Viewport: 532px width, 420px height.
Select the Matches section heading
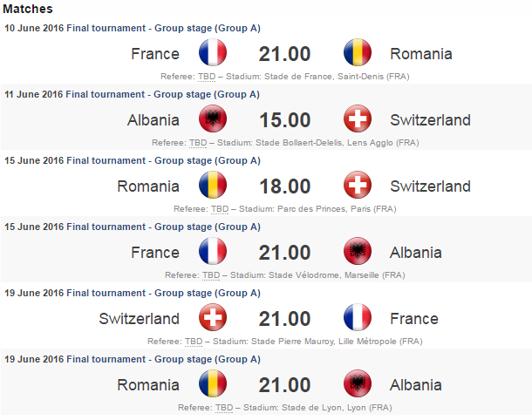[x=28, y=10]
